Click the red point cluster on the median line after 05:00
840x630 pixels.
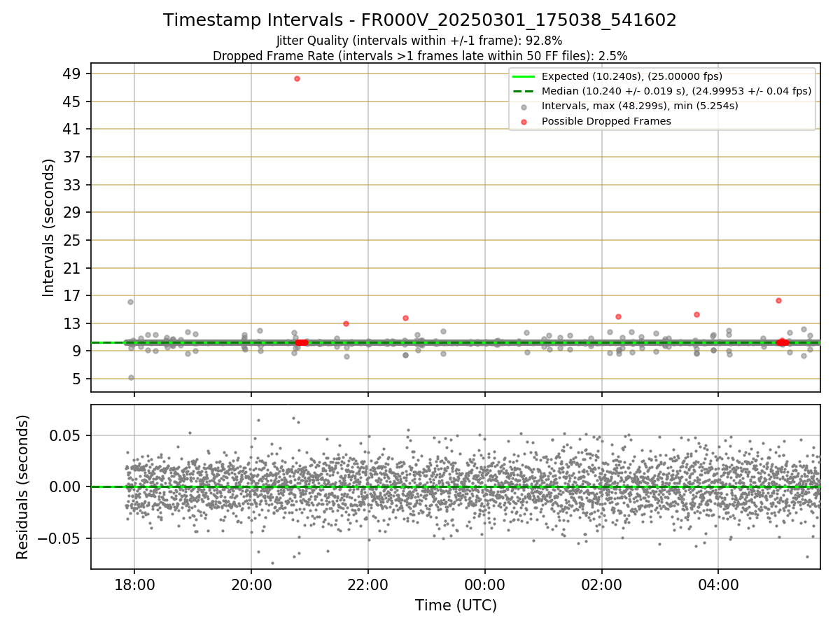[782, 342]
